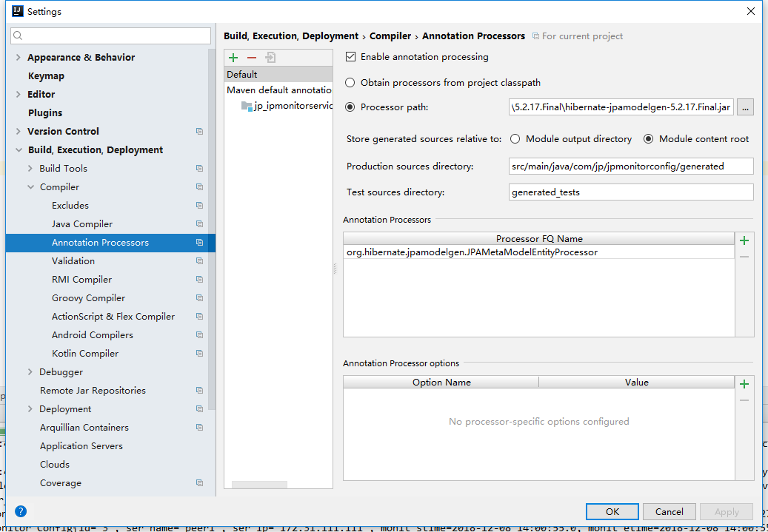Viewport: 768px width, 532px height.
Task: Click the Test sources directory field
Action: pos(631,192)
